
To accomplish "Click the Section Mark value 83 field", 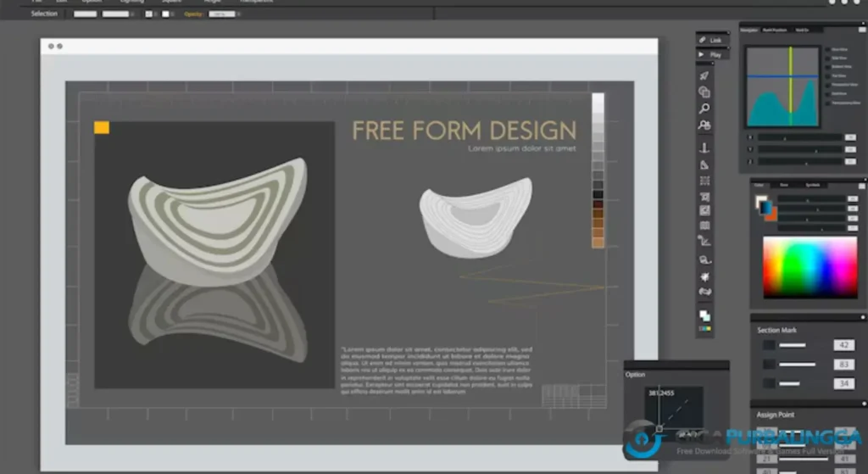I will tap(843, 365).
